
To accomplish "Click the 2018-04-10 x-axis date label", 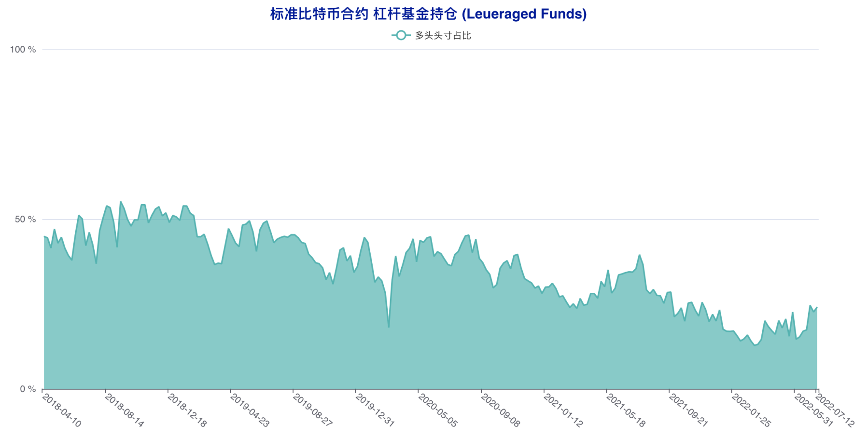I will click(x=62, y=411).
